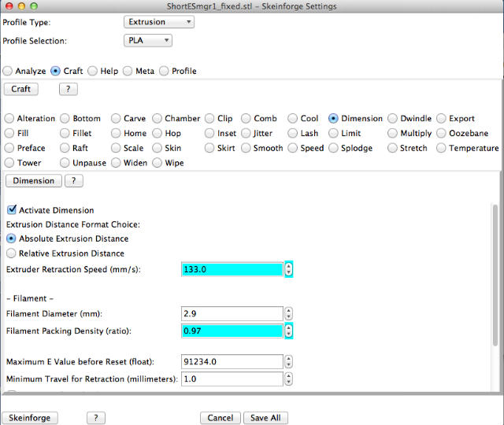Select Absolute Extrusion Distance

tap(11, 238)
